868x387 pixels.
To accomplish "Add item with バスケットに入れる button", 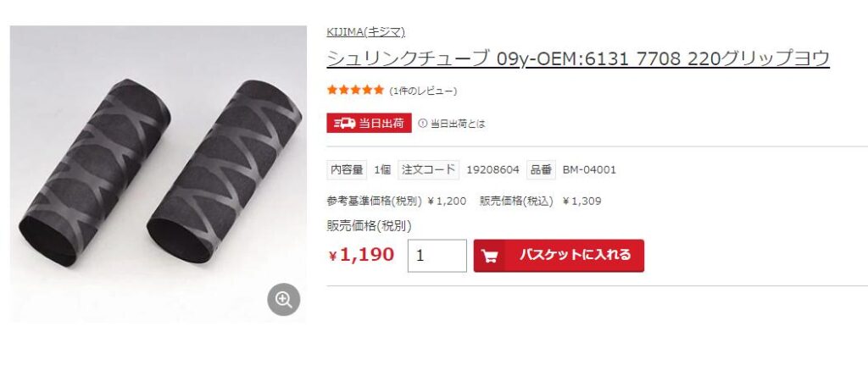I will click(x=559, y=256).
